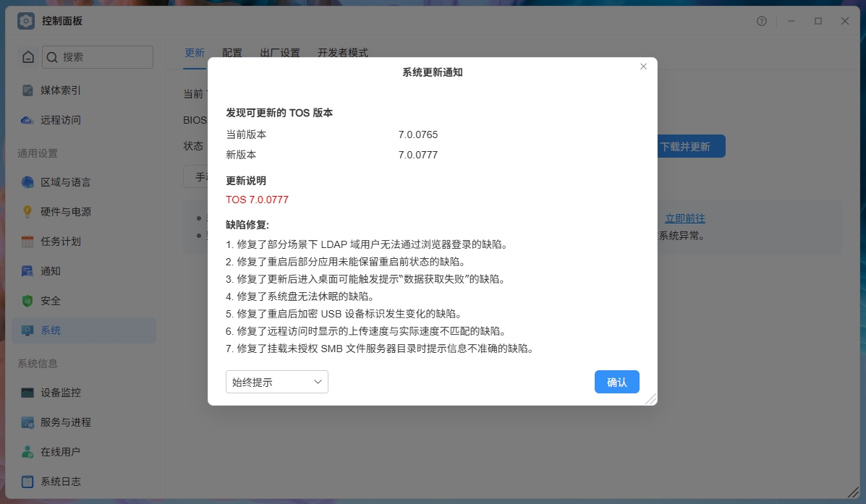The image size is (866, 504).
Task: Click fix item 3 about 数据获取失败
Action: [x=365, y=279]
